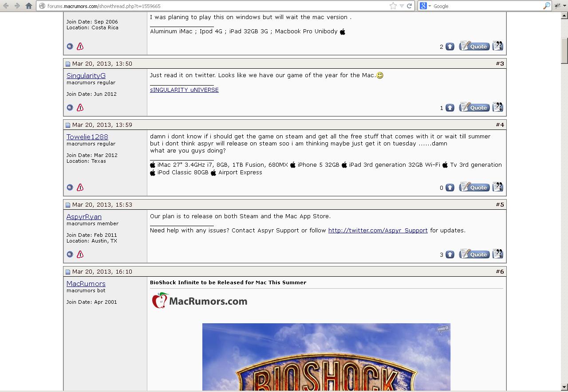
Task: Click post icon beside Mar 20, 2013, 13:59
Action: click(68, 125)
